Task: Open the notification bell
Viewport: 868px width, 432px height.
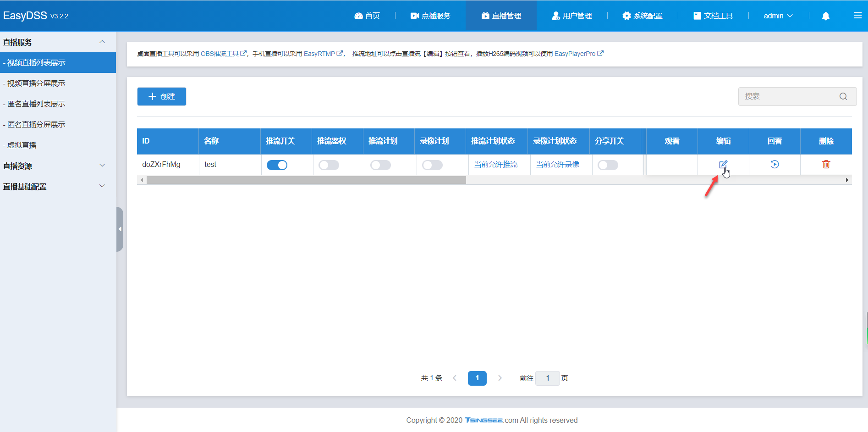Action: [825, 15]
